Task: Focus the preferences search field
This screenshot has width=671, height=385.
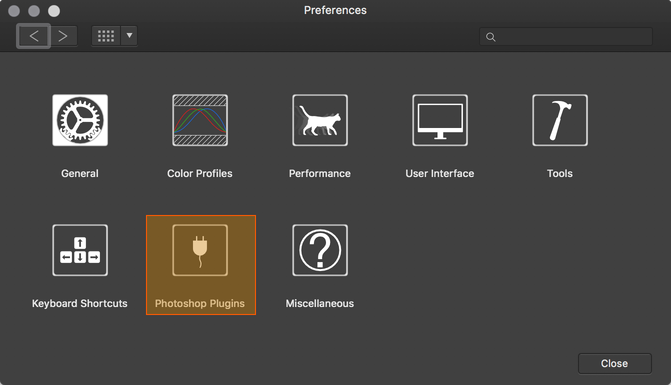Action: pos(566,37)
